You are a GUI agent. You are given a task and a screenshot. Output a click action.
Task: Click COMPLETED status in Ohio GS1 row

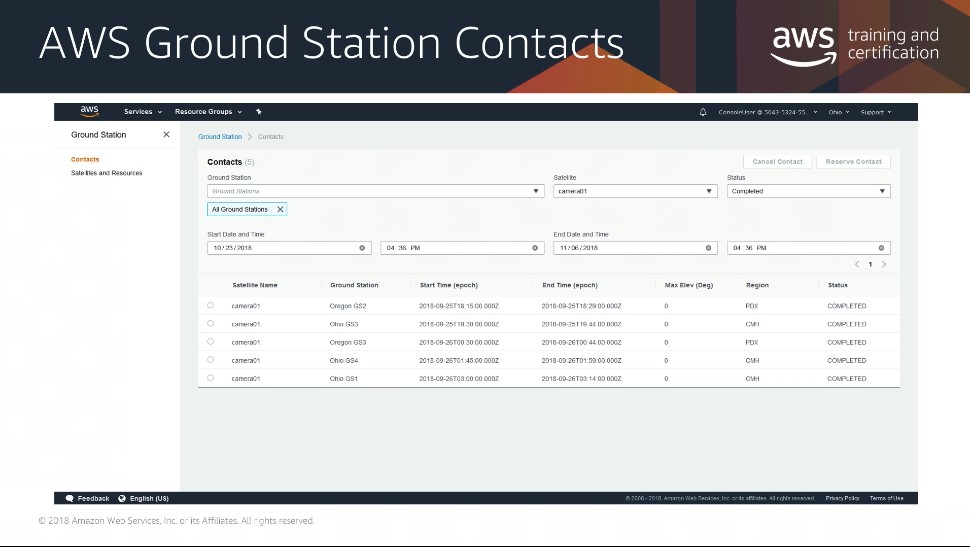click(846, 378)
